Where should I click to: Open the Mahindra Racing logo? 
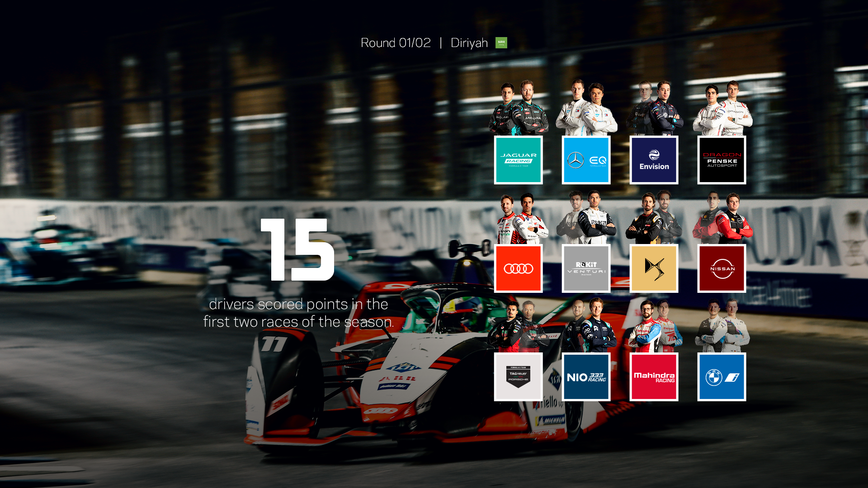click(x=654, y=377)
